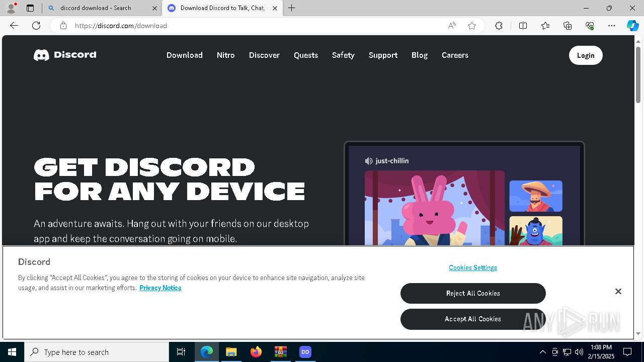Open the Careers menu item

point(455,55)
